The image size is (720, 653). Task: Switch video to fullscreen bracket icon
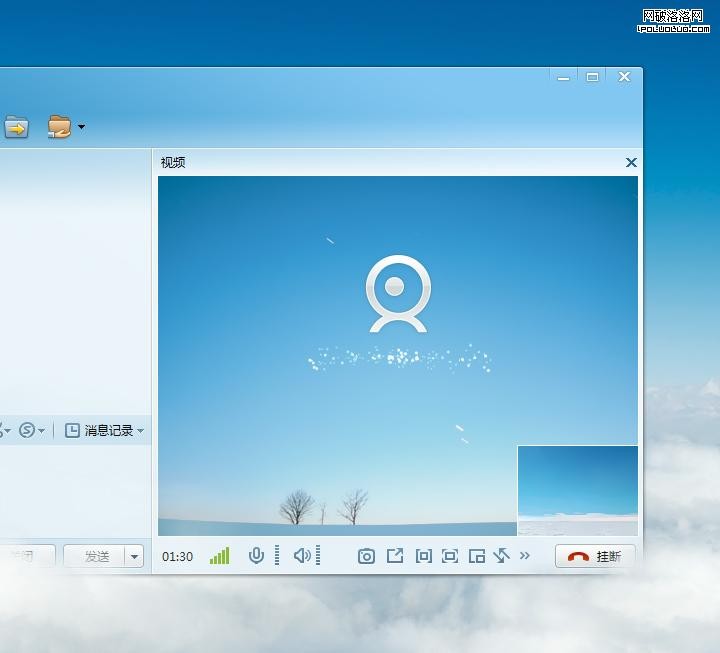(450, 556)
